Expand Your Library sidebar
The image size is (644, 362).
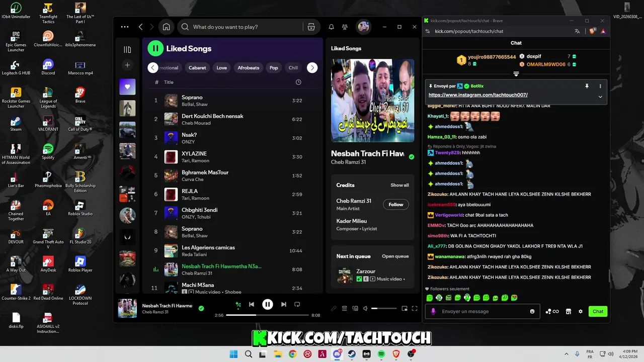click(x=127, y=49)
